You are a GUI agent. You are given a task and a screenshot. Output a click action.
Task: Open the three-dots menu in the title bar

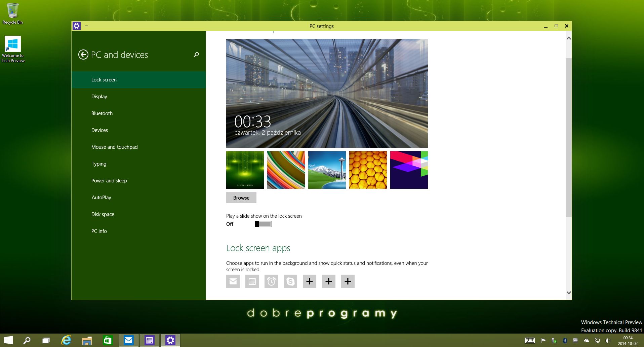tap(87, 26)
